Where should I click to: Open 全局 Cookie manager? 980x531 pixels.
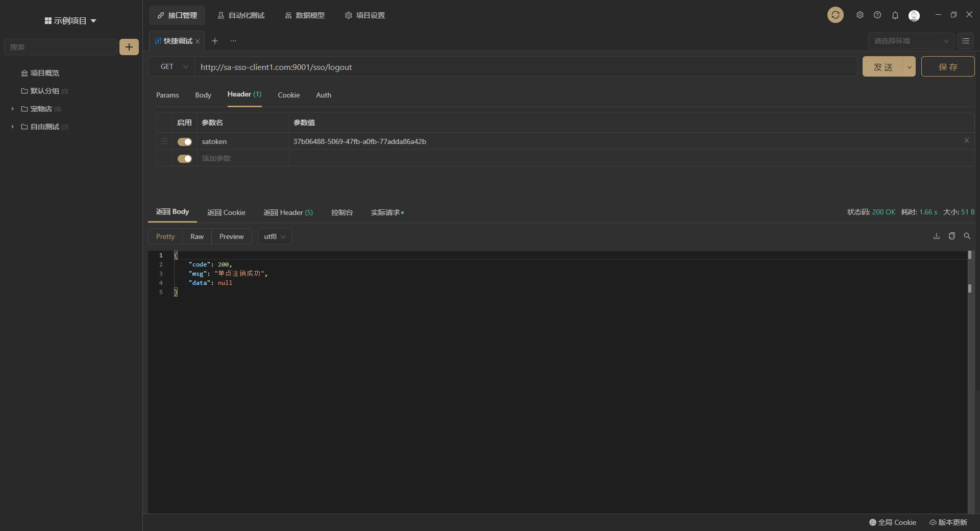[893, 522]
